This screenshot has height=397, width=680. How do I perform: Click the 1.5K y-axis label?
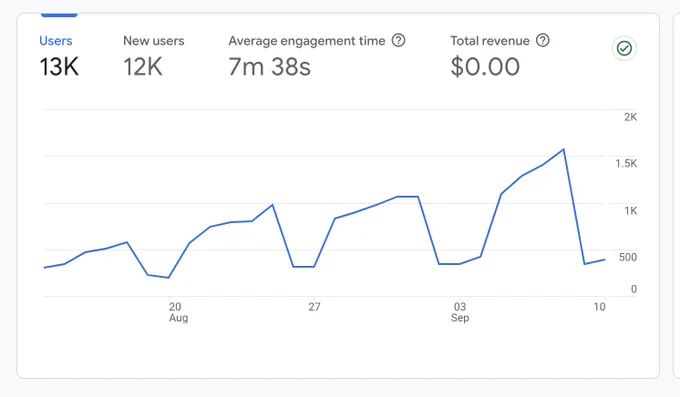pos(626,164)
